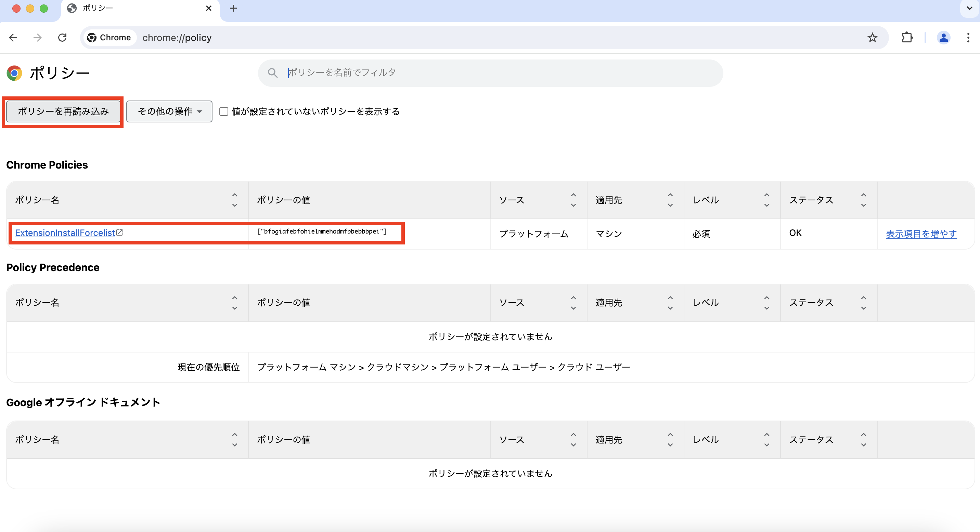Click the ポリシーを再読み込み button
The image size is (980, 532).
(63, 111)
